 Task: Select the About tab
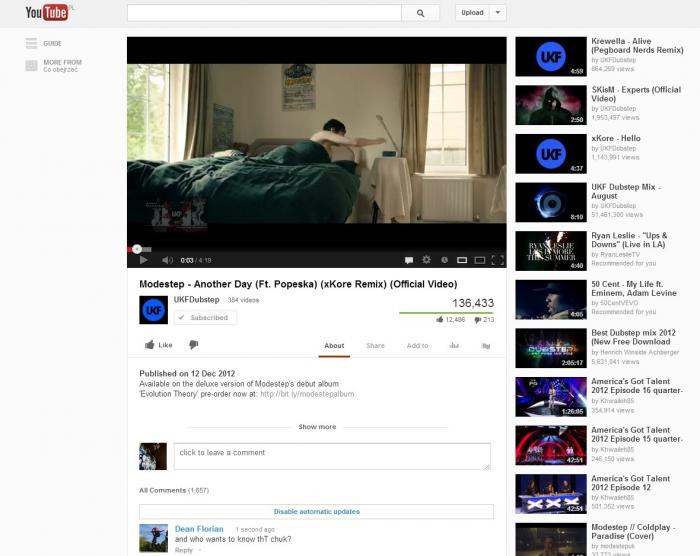(x=334, y=346)
